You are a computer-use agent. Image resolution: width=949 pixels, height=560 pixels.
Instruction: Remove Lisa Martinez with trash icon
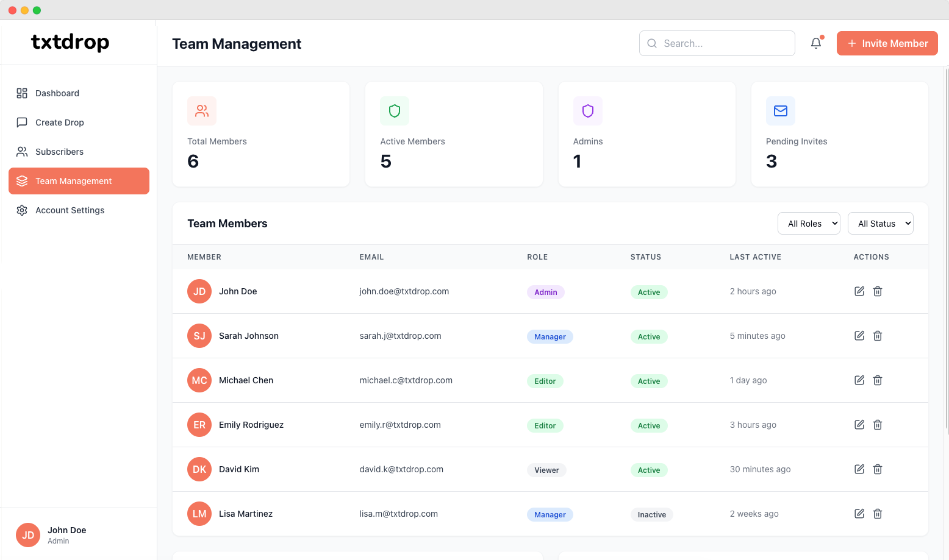[878, 514]
